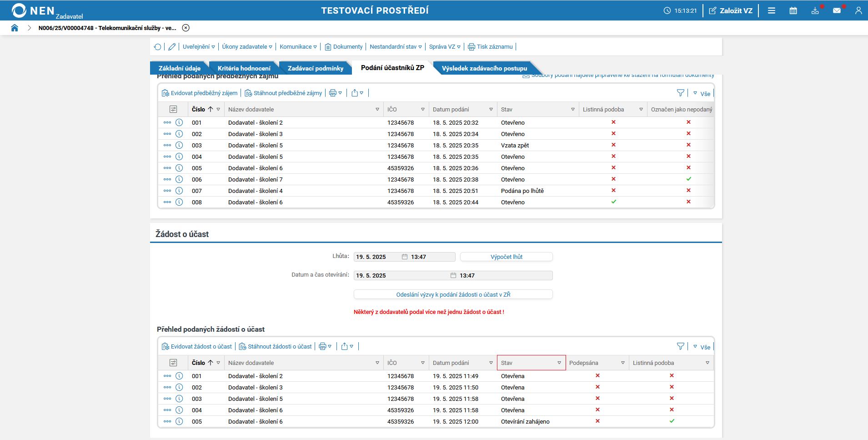The width and height of the screenshot is (868, 440).
Task: Click Stáhnout předběžné zájmy
Action: tap(283, 93)
